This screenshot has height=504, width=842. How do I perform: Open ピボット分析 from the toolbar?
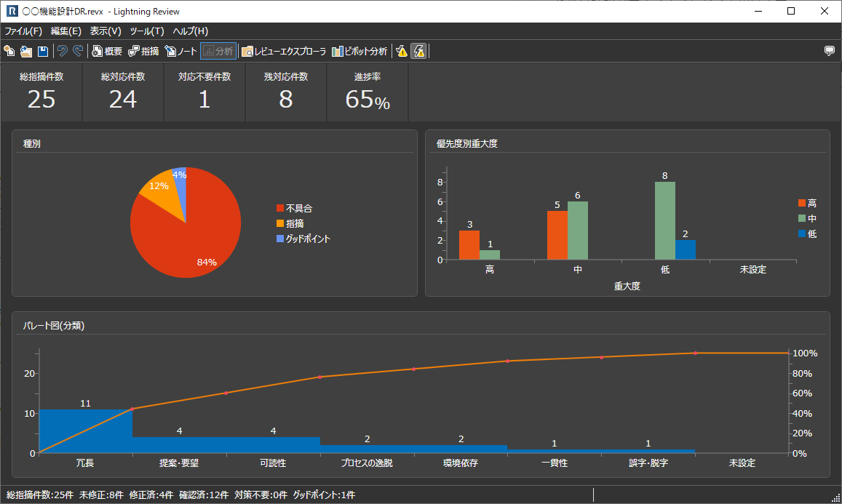360,51
